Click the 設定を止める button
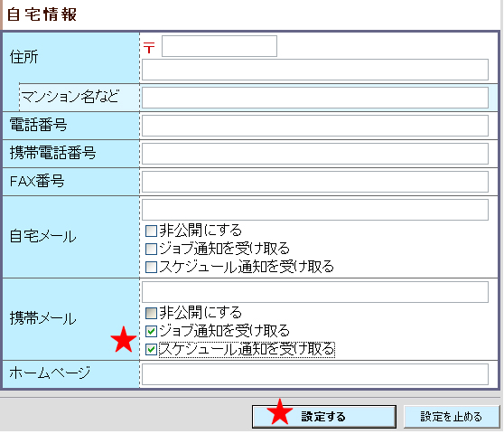The width and height of the screenshot is (504, 434). click(x=452, y=417)
